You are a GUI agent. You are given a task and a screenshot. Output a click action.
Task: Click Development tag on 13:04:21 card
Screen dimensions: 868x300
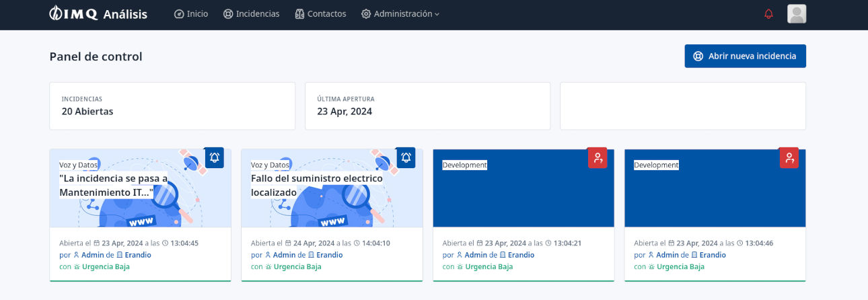[x=464, y=165]
